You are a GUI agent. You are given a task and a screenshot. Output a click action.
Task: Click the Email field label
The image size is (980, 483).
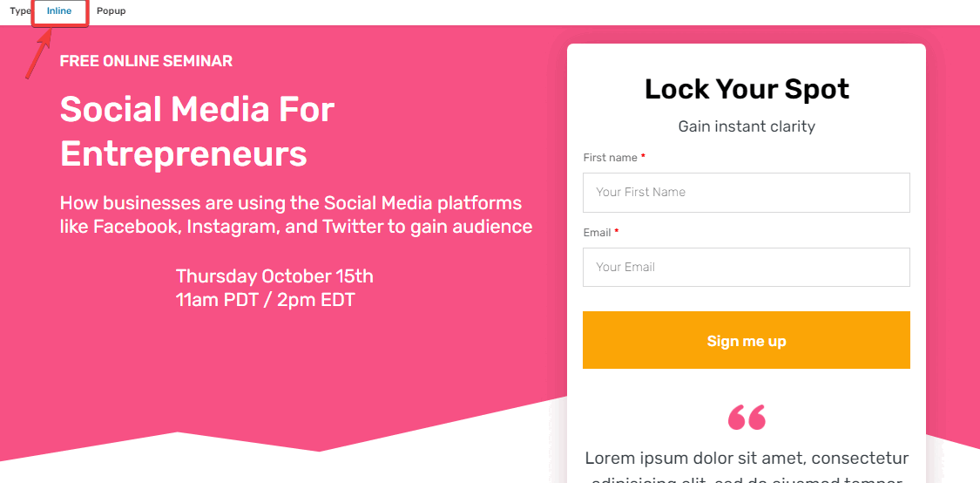[x=597, y=233]
